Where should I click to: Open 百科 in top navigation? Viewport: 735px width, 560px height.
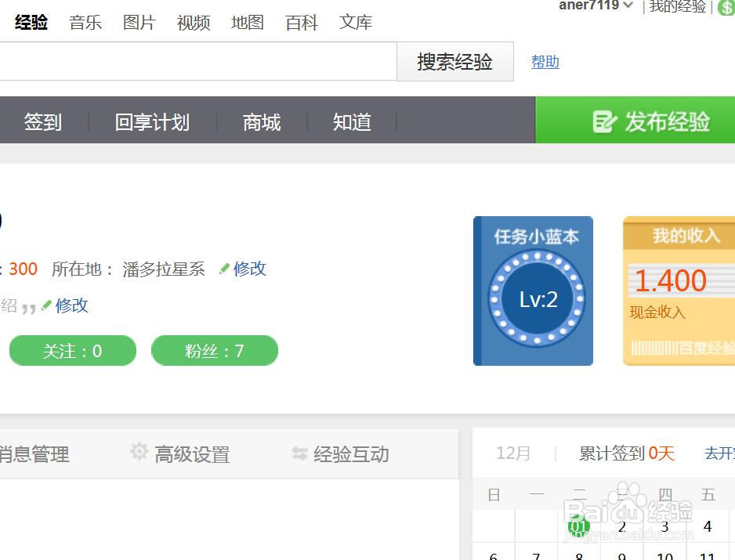tap(302, 22)
